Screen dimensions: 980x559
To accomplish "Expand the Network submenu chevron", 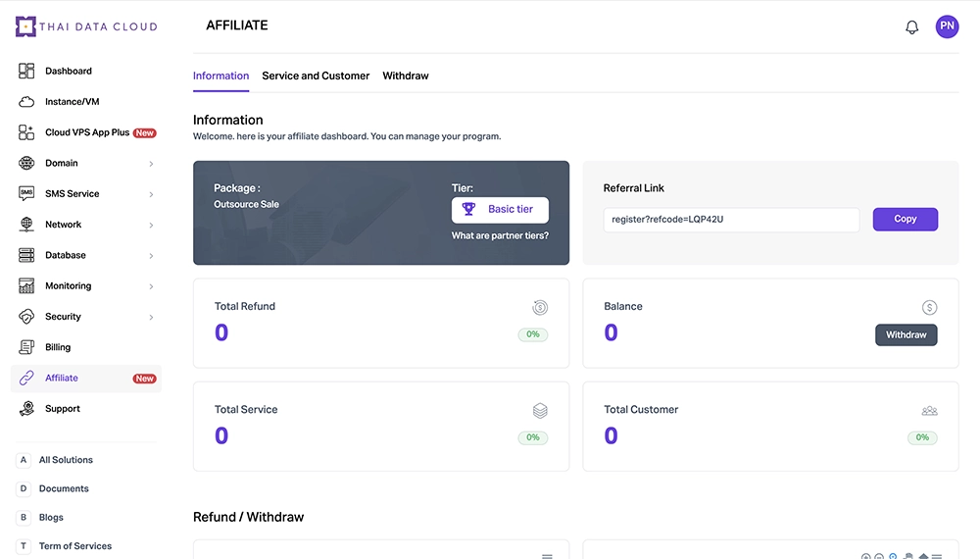I will point(151,225).
